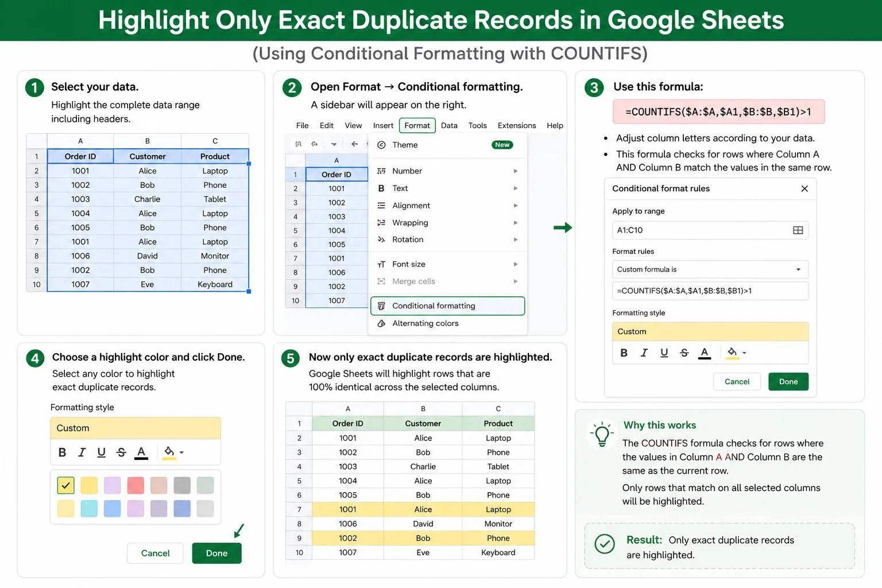The height and width of the screenshot is (588, 882).
Task: Click the highlighted Format menu
Action: coord(417,126)
